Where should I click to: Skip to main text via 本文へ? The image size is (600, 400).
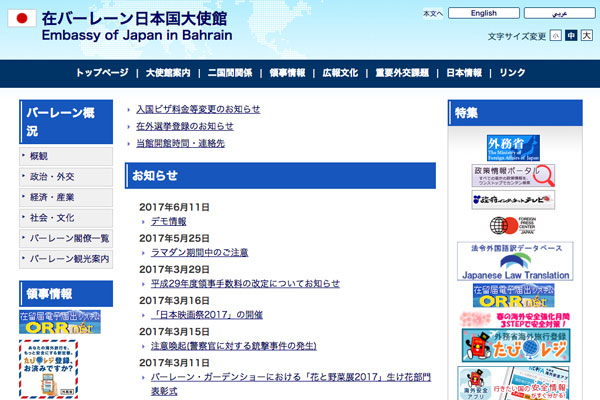(x=433, y=13)
